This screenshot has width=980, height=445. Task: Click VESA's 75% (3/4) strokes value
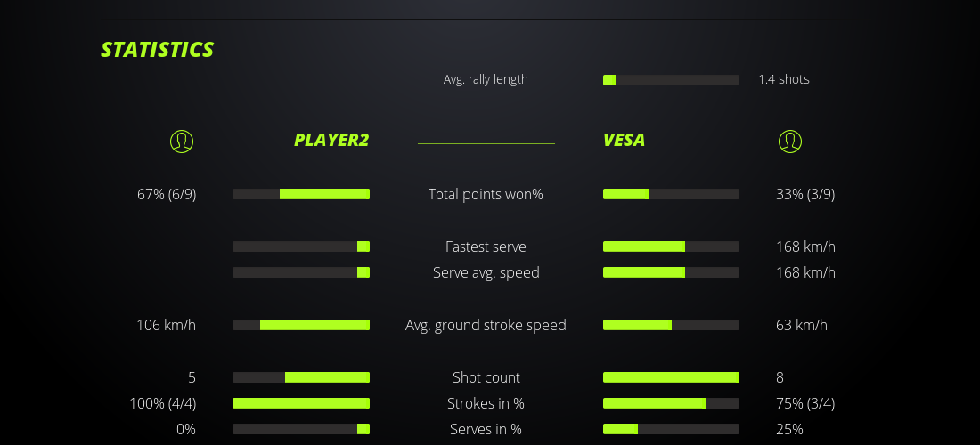click(x=805, y=403)
